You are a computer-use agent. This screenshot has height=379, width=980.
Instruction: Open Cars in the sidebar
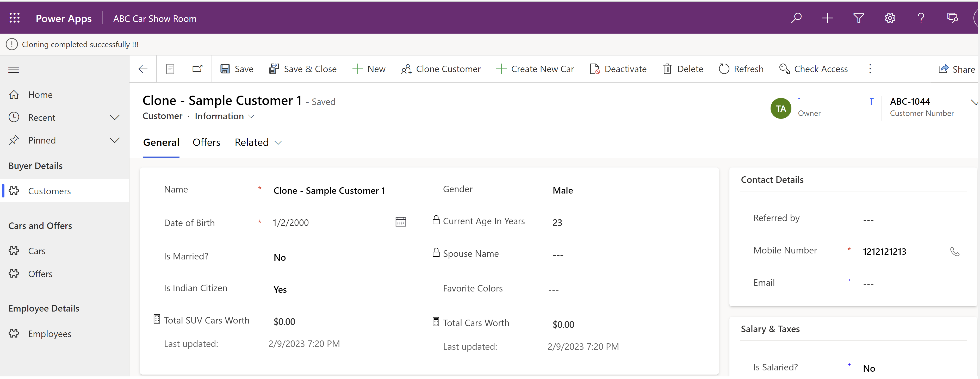click(36, 251)
